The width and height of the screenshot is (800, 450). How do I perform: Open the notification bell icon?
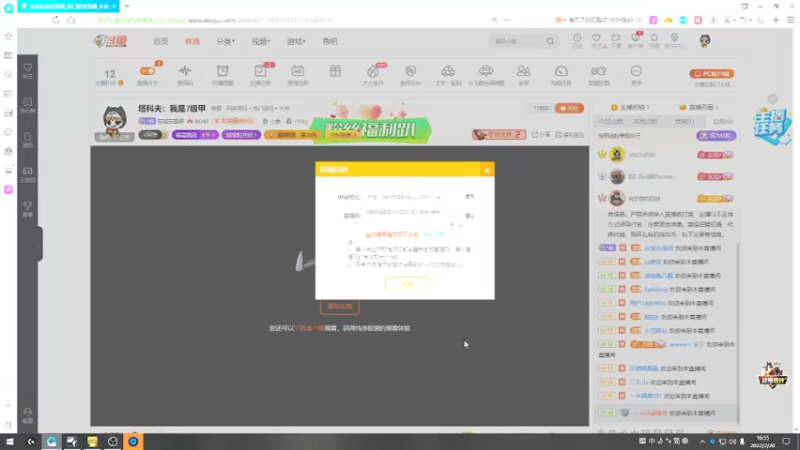[x=654, y=40]
